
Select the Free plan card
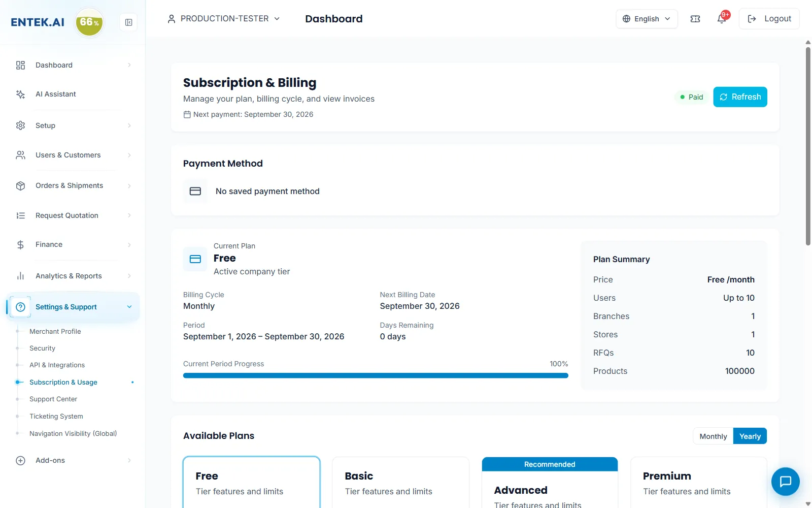(252, 483)
